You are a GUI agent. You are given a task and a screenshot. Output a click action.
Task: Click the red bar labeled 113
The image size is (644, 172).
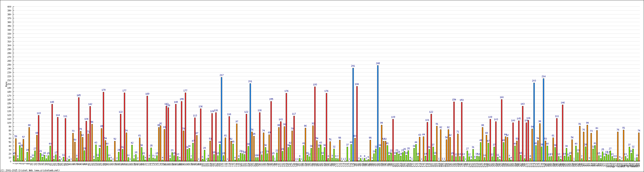click(x=195, y=140)
